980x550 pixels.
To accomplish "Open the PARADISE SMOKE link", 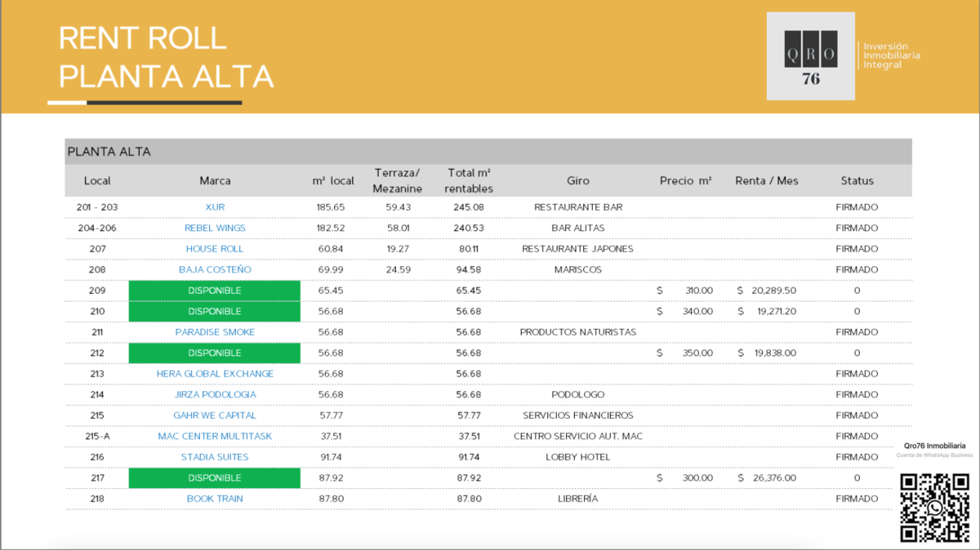I will [215, 332].
